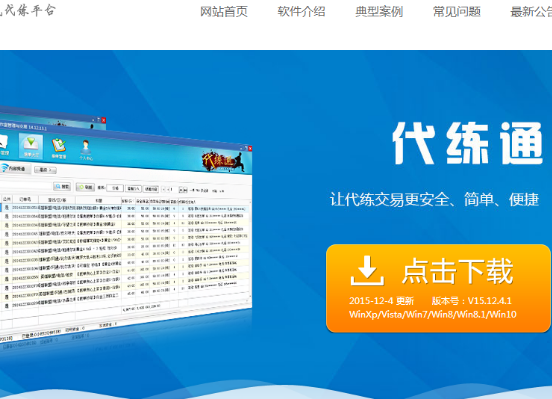The width and height of the screenshot is (552, 399).
Task: Click the software window screenshot thumbnail
Action: tap(126, 225)
